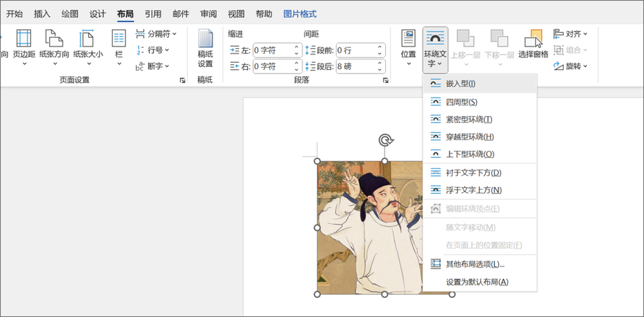Open the 分隔符 breaks dropdown
Viewport: 644px width, 317px height.
click(x=157, y=34)
